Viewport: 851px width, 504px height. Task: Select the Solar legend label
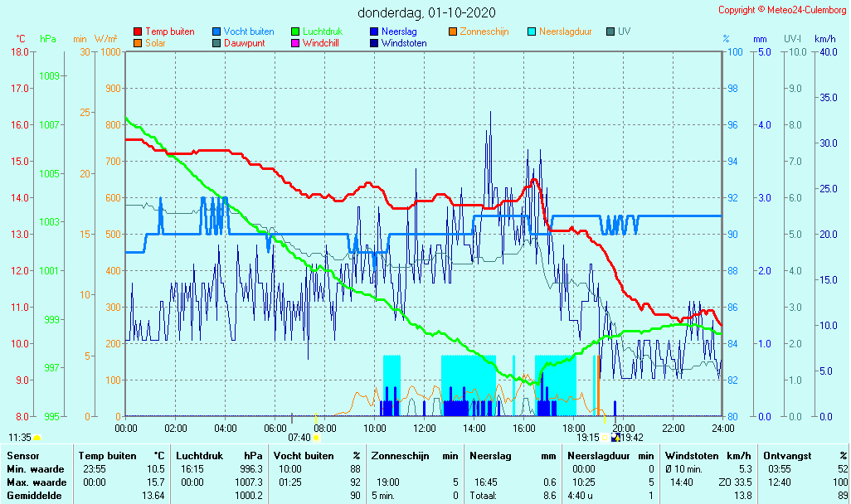[x=156, y=43]
